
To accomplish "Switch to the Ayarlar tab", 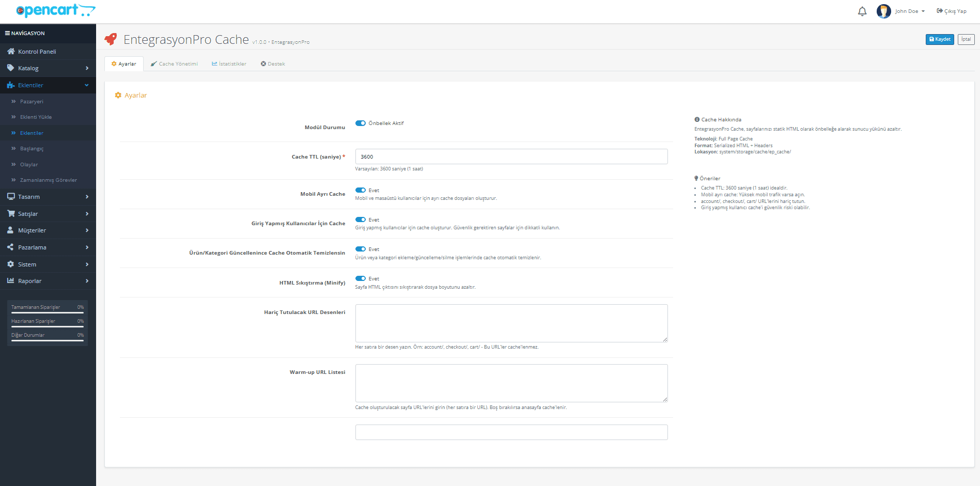I will pyautogui.click(x=124, y=64).
